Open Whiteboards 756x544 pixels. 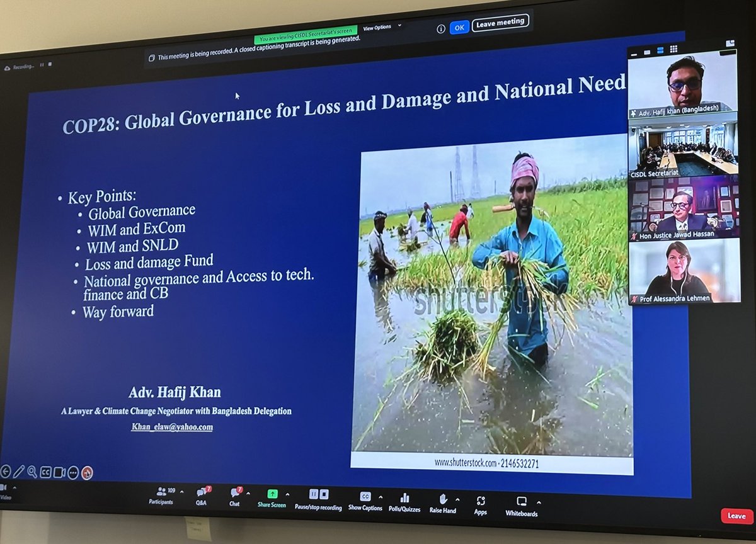[522, 506]
